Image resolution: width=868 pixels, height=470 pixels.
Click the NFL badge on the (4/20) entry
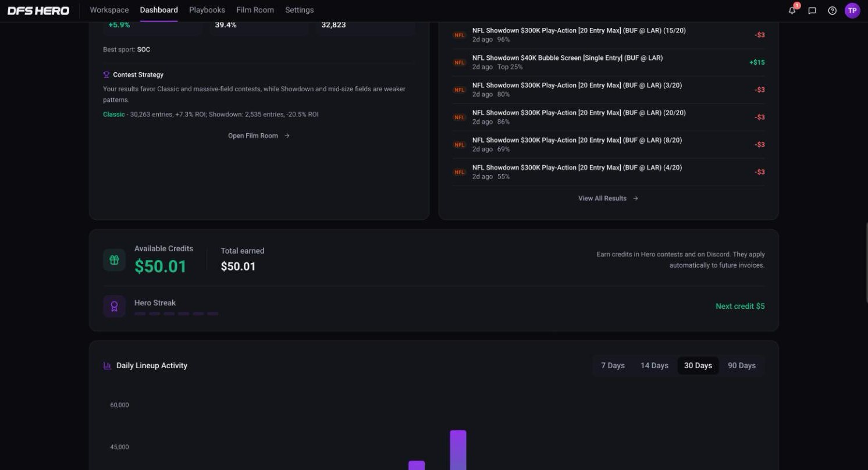[460, 172]
